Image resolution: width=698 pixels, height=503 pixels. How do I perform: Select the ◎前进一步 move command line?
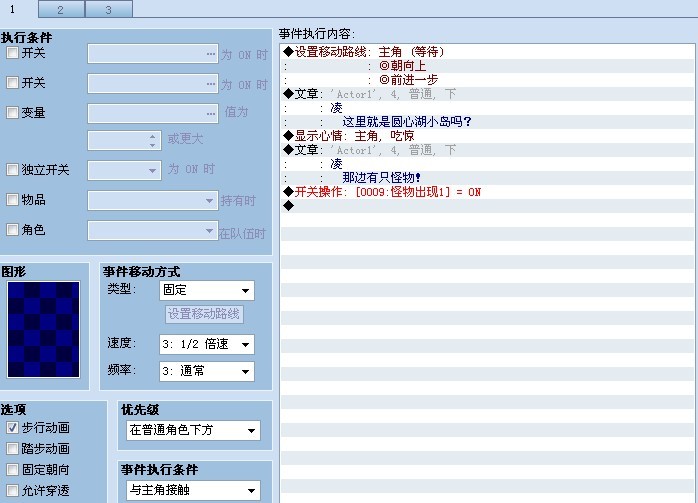pos(487,80)
